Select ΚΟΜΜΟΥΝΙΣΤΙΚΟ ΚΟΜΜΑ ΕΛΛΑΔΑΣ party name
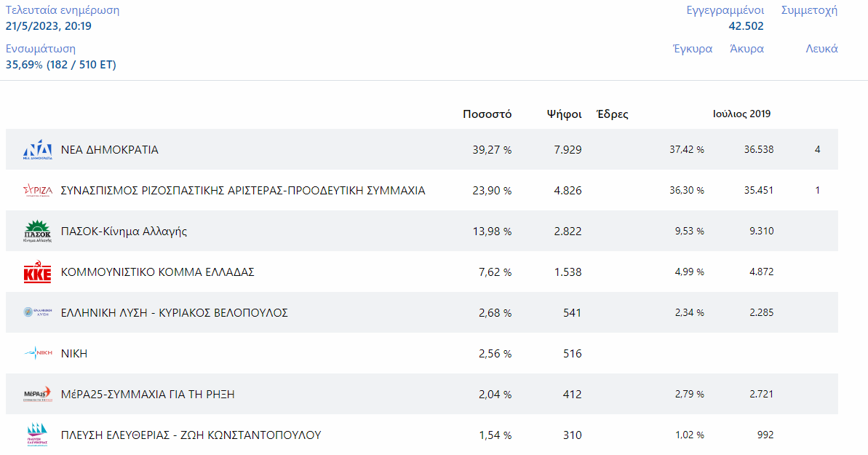868x455 pixels. 157,272
